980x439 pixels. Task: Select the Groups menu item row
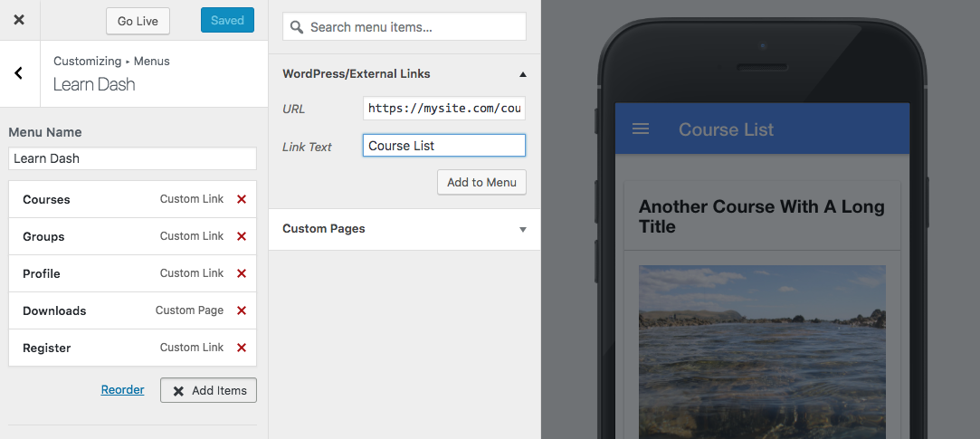point(132,236)
